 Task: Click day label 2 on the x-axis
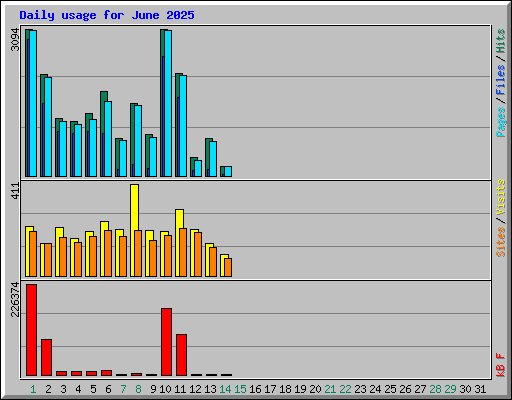tap(48, 389)
